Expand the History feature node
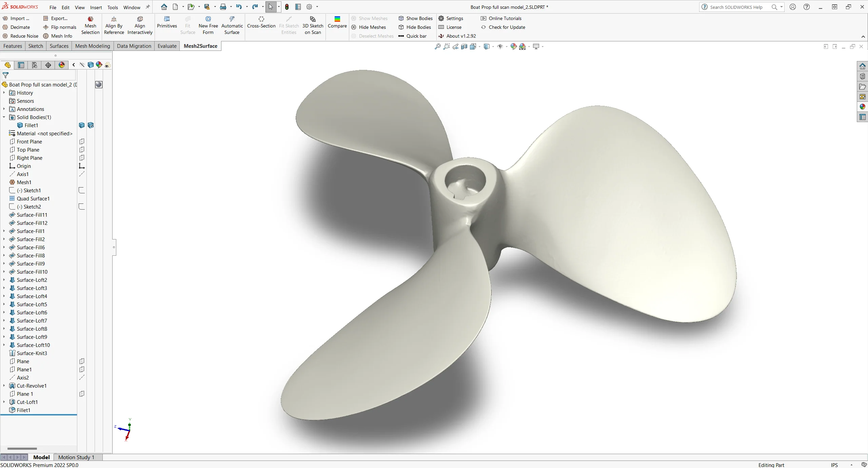The image size is (868, 468). (x=5, y=93)
